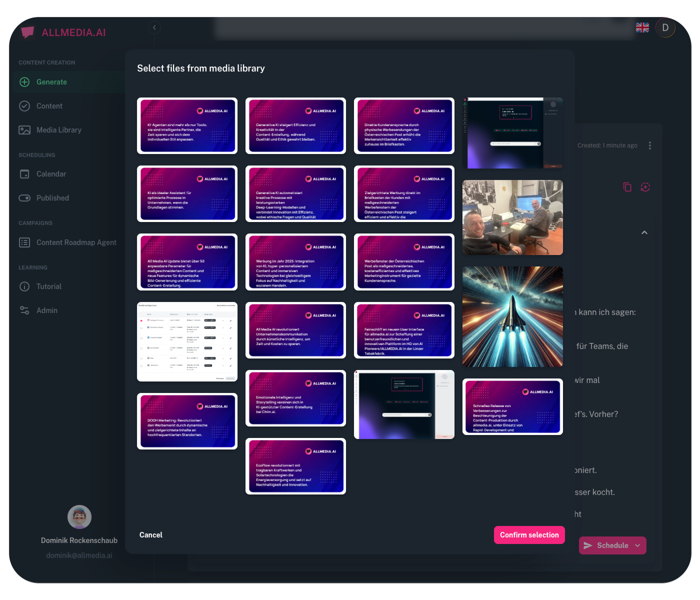The height and width of the screenshot is (600, 700).
Task: Select the 'All Media AI revolutioniert' image
Action: point(295,330)
